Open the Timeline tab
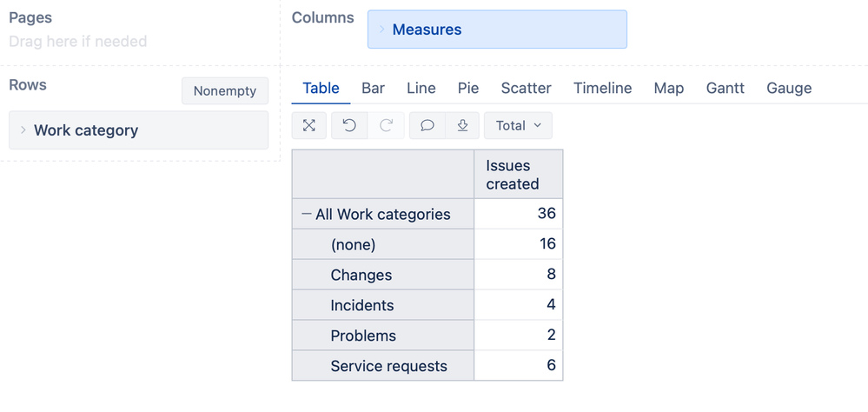The image size is (868, 412). [x=602, y=88]
